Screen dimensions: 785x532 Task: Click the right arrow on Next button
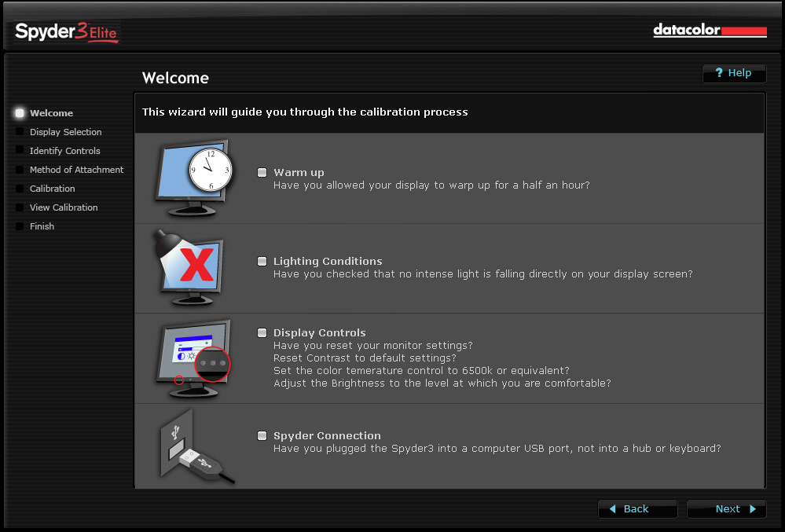(753, 509)
